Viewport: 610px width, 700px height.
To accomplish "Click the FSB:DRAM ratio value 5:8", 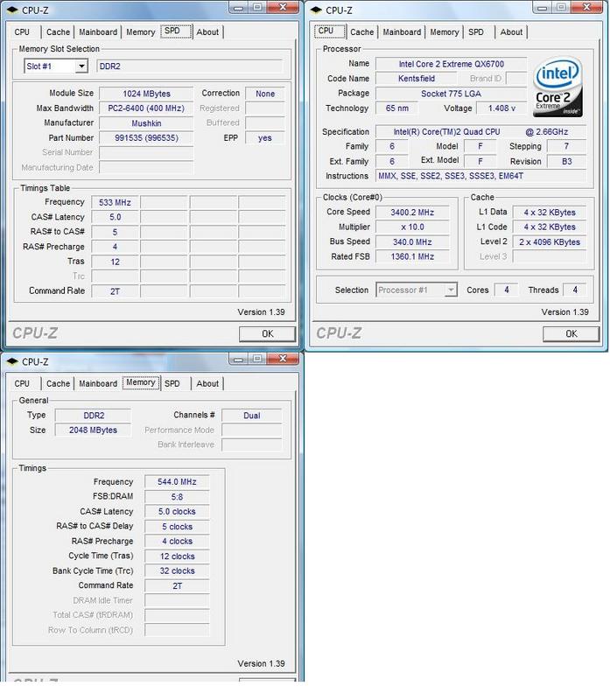I will tap(177, 497).
